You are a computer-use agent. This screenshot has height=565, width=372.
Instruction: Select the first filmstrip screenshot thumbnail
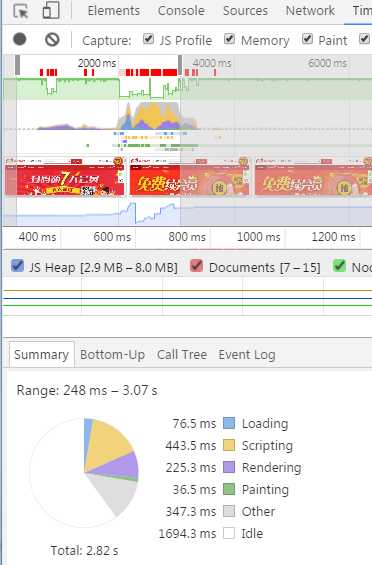pyautogui.click(x=65, y=177)
